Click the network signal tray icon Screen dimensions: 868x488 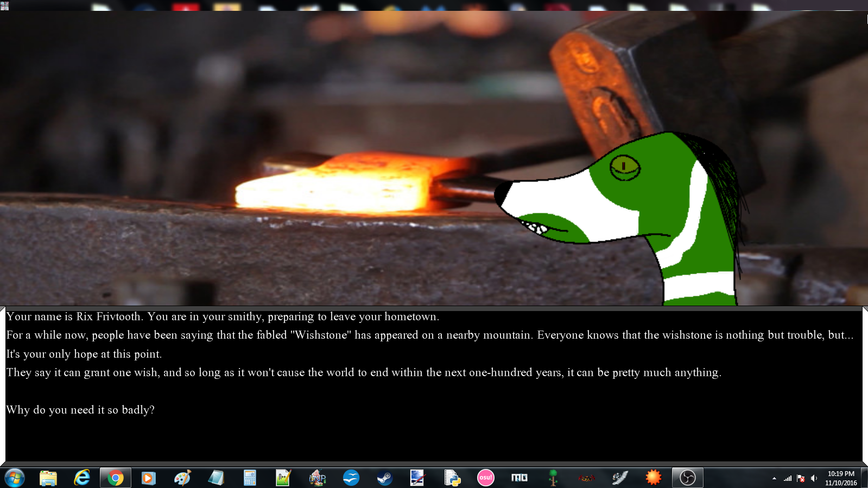point(788,478)
